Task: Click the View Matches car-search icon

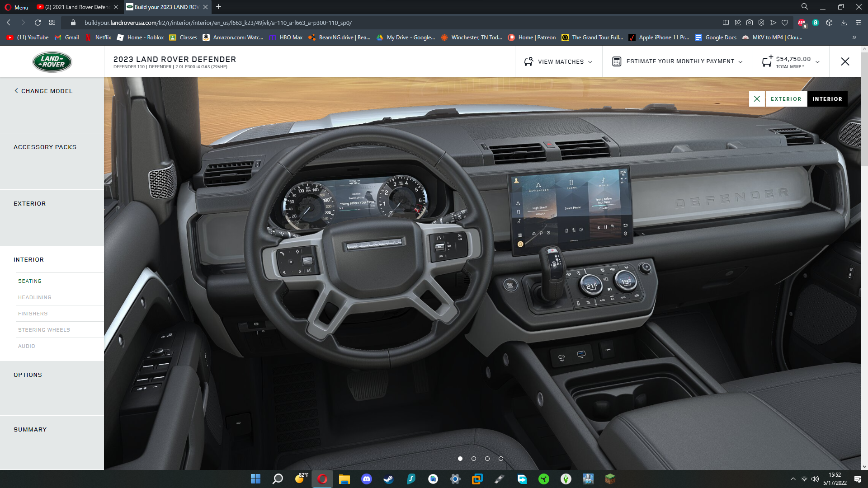Action: click(x=528, y=61)
